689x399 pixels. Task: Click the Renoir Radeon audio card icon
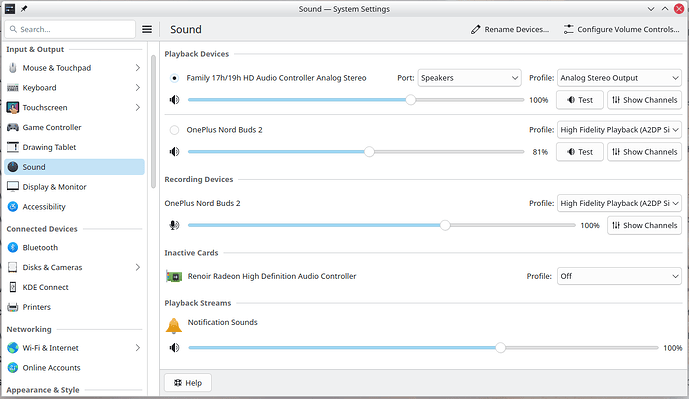[174, 276]
